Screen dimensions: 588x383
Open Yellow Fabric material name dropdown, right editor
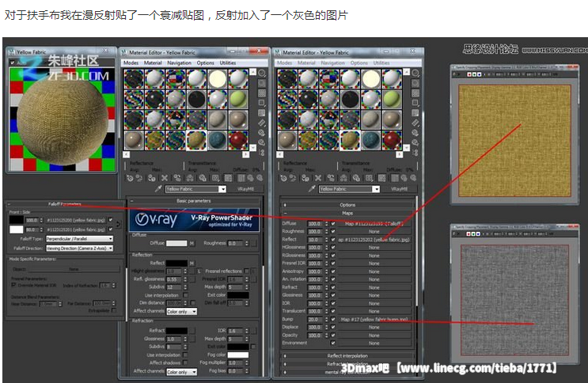376,189
